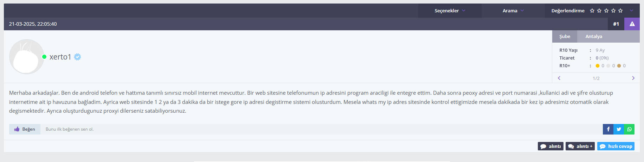Open post permalink number #1
The height and width of the screenshot is (162, 644).
(616, 24)
